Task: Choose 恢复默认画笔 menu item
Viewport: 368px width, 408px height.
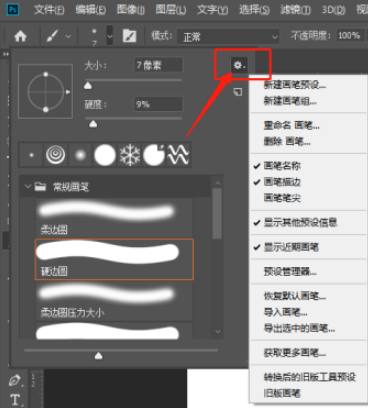Action: (295, 296)
